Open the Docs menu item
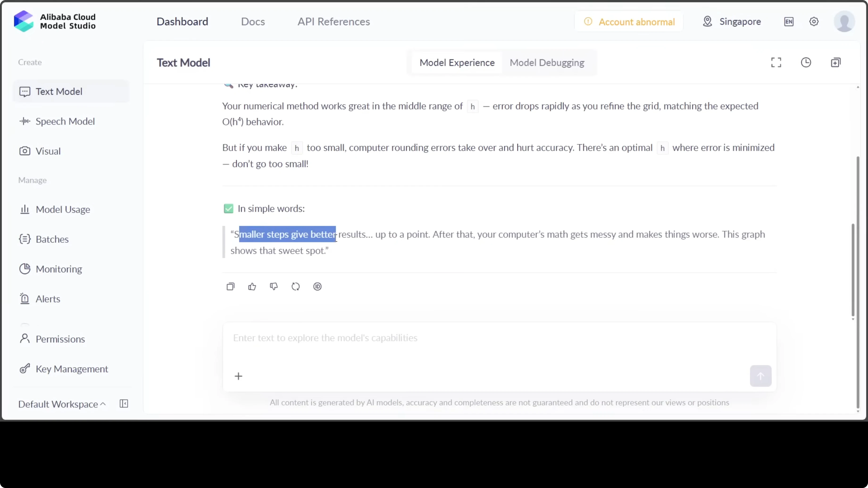 253,22
